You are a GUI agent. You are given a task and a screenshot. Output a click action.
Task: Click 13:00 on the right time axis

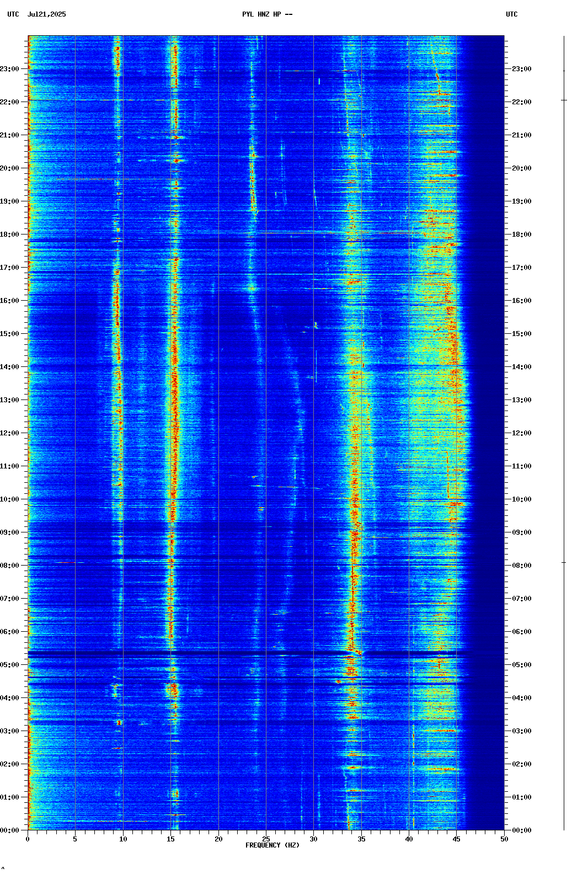tap(522, 400)
